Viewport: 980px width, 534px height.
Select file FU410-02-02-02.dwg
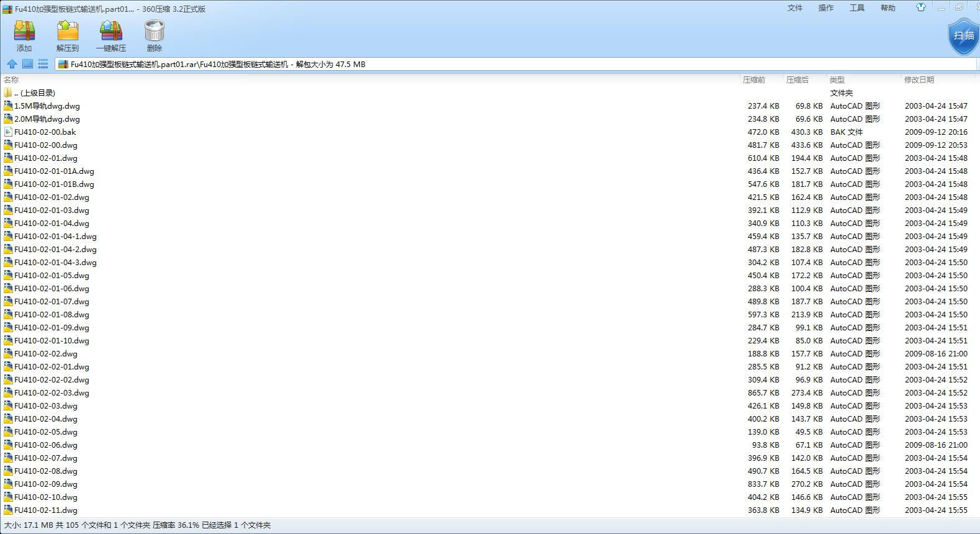[x=52, y=380]
